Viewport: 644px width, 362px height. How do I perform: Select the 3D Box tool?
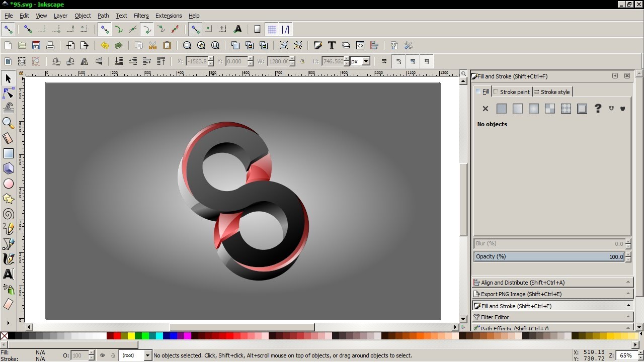[8, 168]
